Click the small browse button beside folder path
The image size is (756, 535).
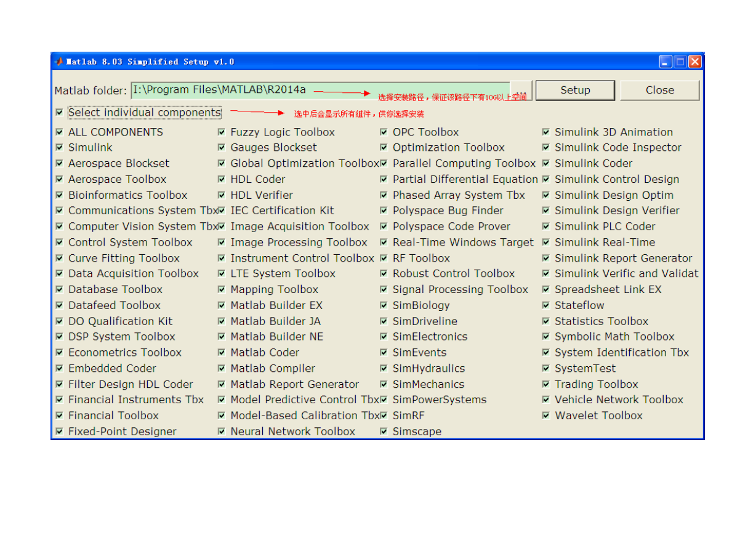[521, 90]
